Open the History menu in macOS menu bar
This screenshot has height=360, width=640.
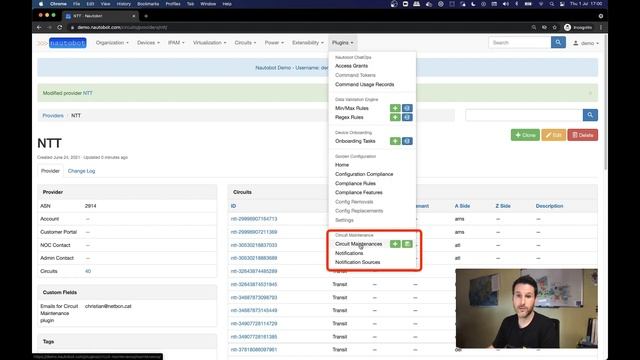click(x=123, y=4)
